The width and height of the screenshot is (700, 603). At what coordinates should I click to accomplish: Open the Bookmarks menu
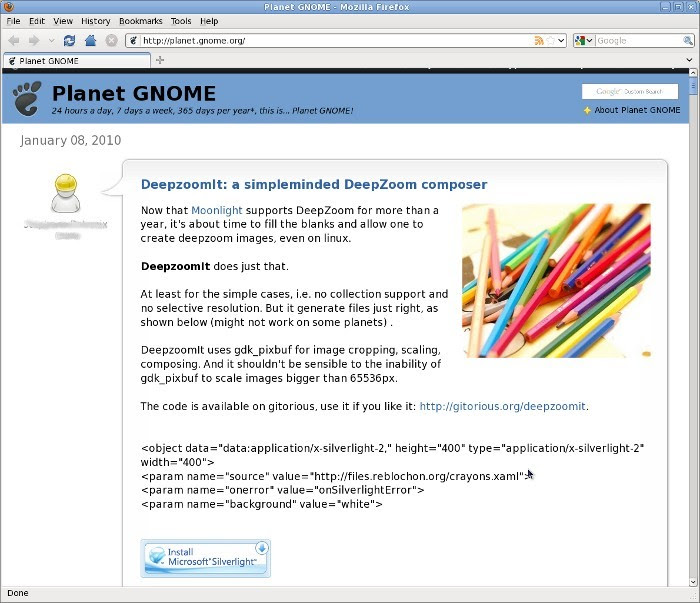click(x=141, y=21)
